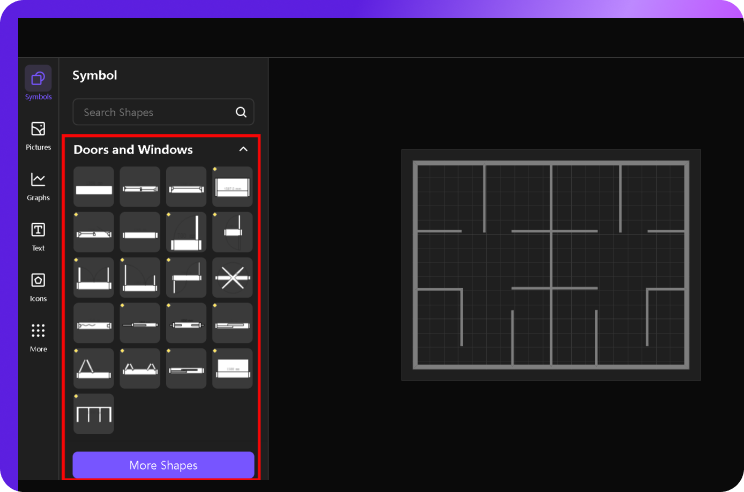Open the Pictures sidebar panel
This screenshot has width=744, height=492.
(38, 136)
